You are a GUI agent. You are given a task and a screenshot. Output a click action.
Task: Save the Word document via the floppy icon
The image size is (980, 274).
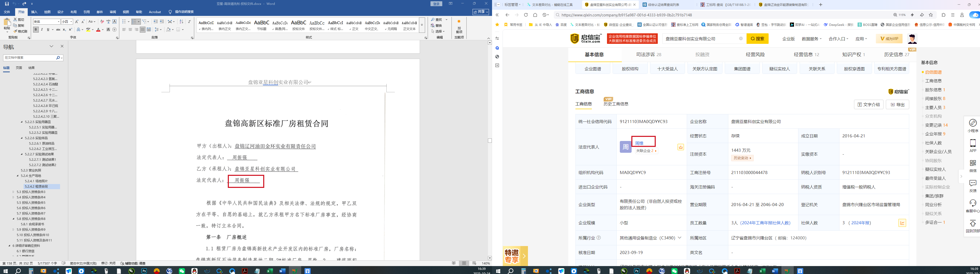6,4
